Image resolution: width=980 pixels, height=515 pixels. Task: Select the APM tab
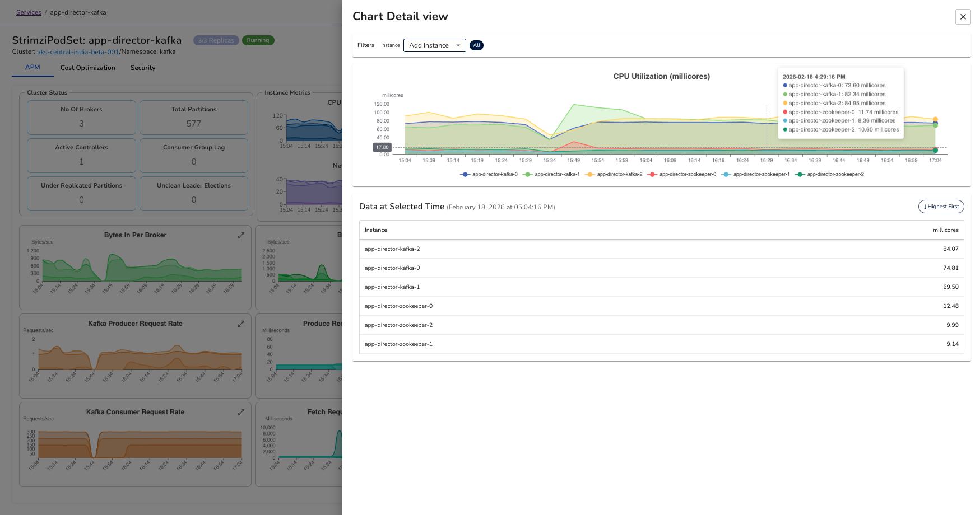(x=32, y=67)
